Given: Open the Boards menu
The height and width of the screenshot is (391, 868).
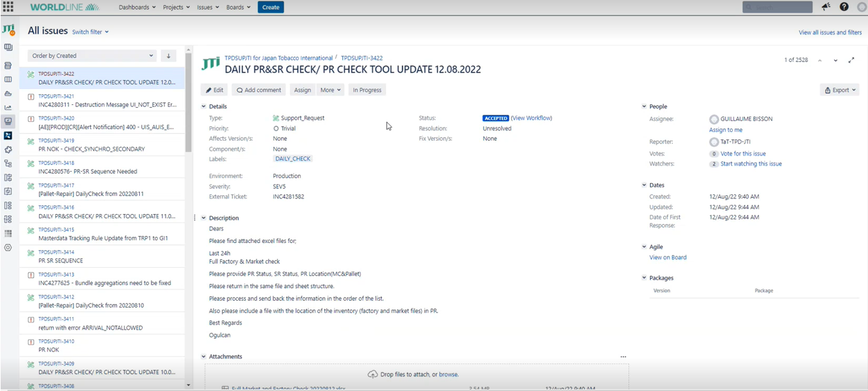Looking at the screenshot, I should pyautogui.click(x=238, y=7).
